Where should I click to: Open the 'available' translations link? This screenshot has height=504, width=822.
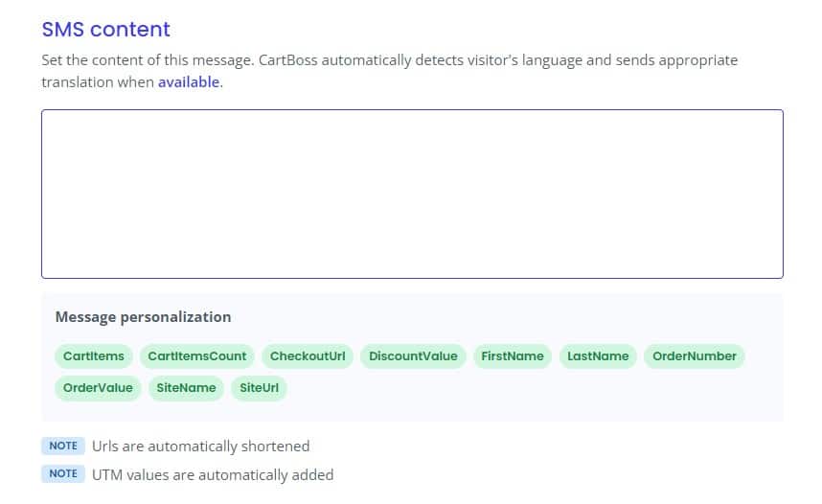tap(189, 82)
